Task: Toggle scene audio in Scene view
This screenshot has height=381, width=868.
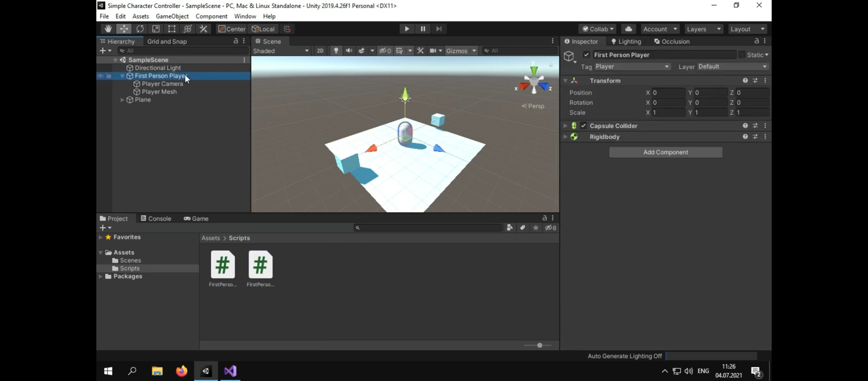Action: tap(349, 51)
